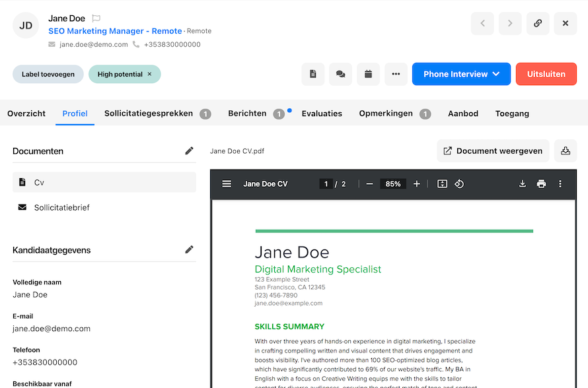Select the Cv document
588x388 pixels.
104,182
